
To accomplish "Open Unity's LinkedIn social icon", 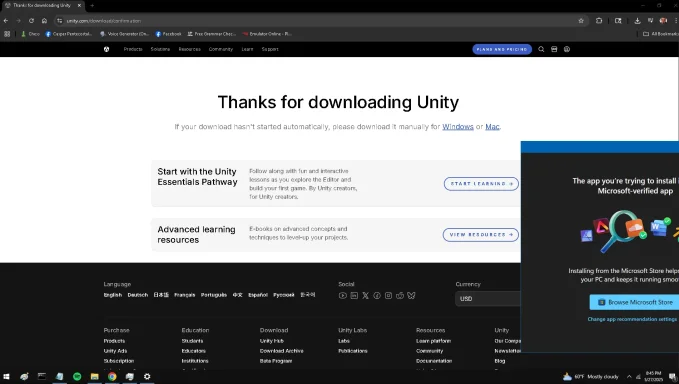I will (x=354, y=296).
